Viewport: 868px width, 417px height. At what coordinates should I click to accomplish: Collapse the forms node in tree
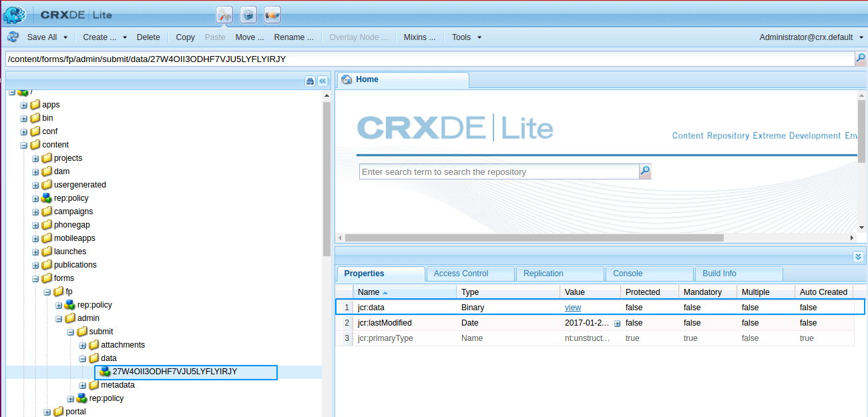[x=36, y=278]
